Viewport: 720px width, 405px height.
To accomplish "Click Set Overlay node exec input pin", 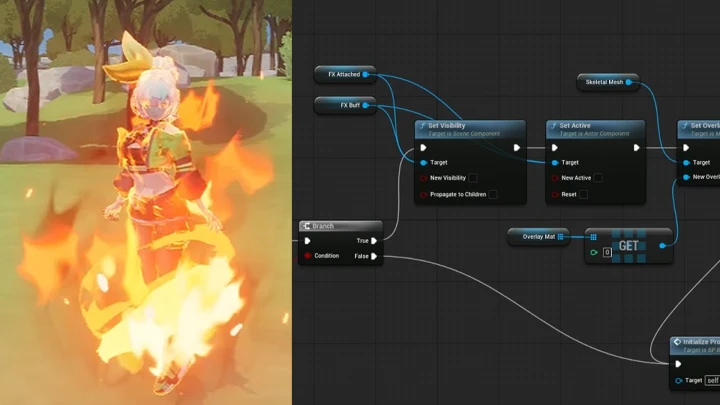I will tap(686, 148).
